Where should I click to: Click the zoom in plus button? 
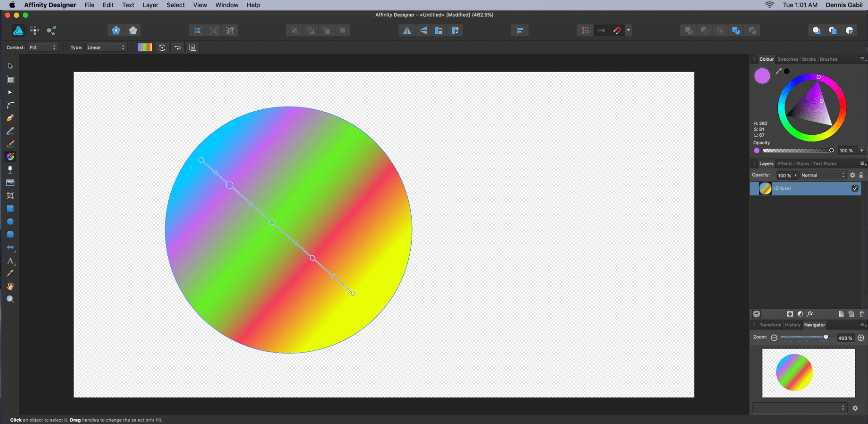pyautogui.click(x=860, y=338)
